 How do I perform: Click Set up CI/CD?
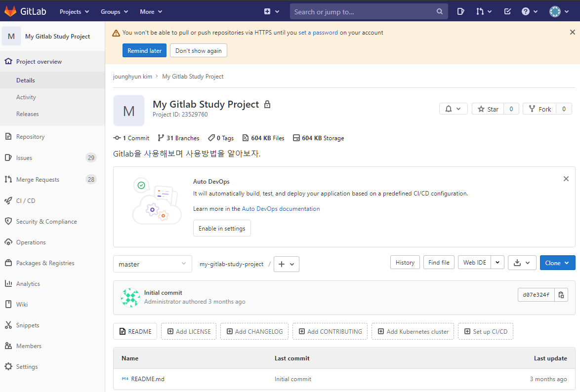pos(485,331)
